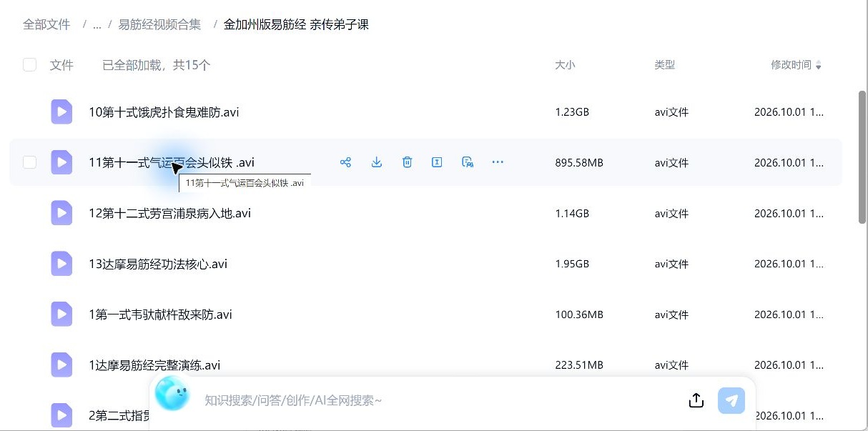The image size is (868, 431).
Task: Open the AI assistant icon on 11第十一式 row
Action: coord(468,162)
